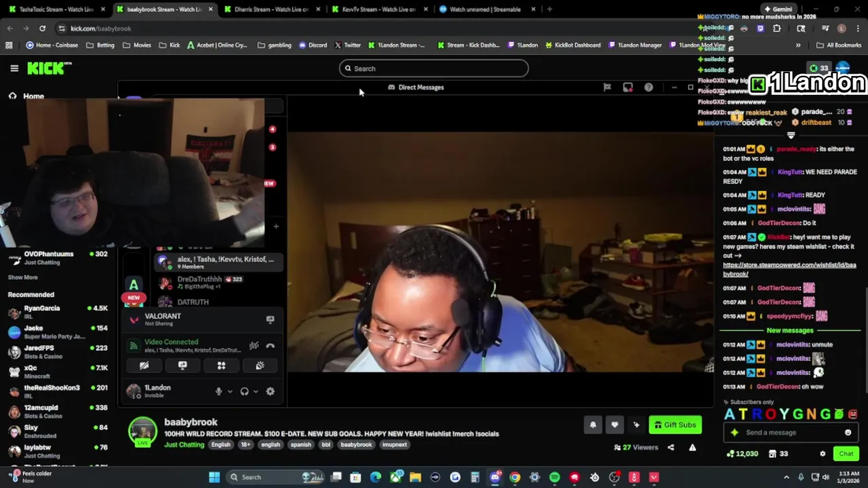Screen dimensions: 868x488
Task: Open microphone input options dropdown
Action: (x=230, y=392)
